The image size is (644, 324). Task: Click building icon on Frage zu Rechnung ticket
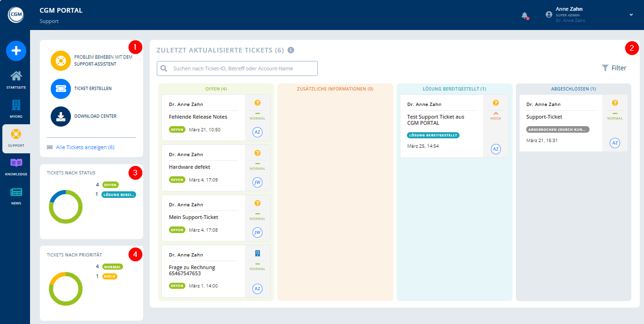tap(257, 253)
